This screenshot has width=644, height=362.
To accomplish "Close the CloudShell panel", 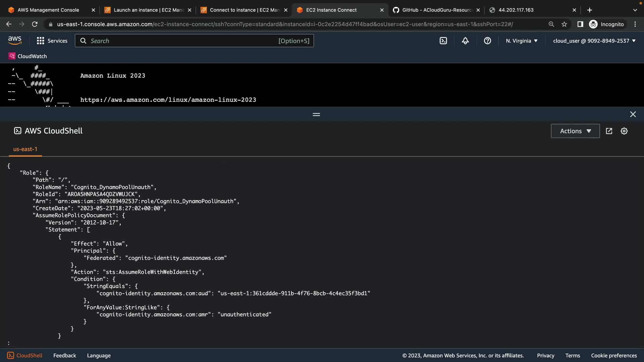I will pyautogui.click(x=633, y=114).
